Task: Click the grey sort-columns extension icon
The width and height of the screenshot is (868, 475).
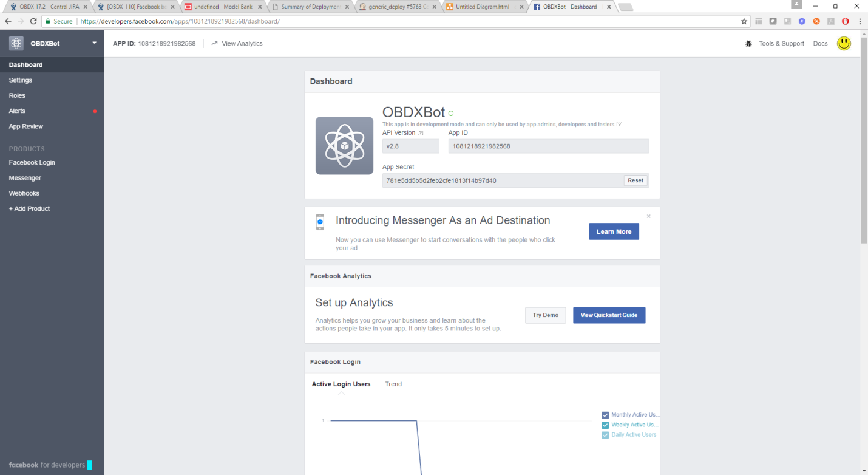Action: 787,21
